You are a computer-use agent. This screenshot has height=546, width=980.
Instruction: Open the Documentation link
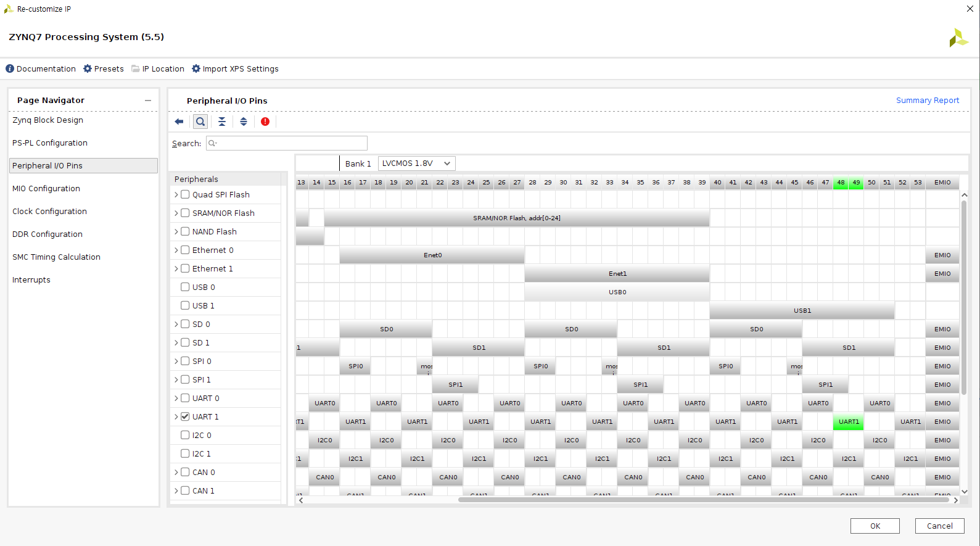(46, 69)
